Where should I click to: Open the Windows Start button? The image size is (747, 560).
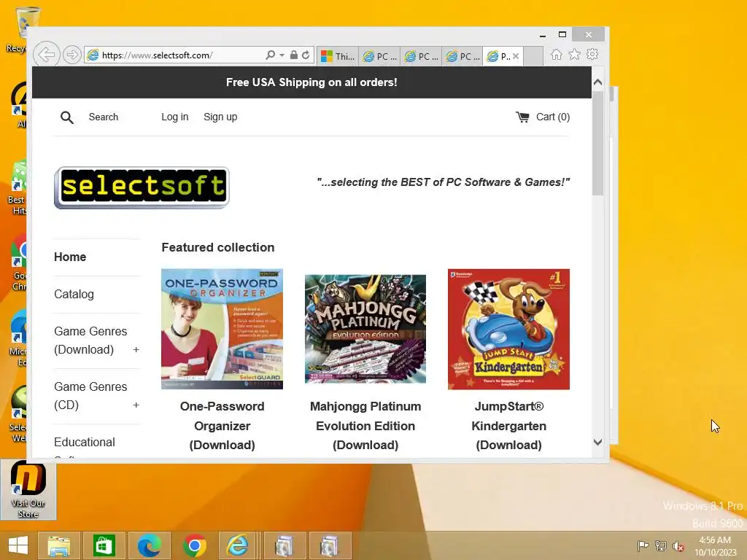click(18, 545)
